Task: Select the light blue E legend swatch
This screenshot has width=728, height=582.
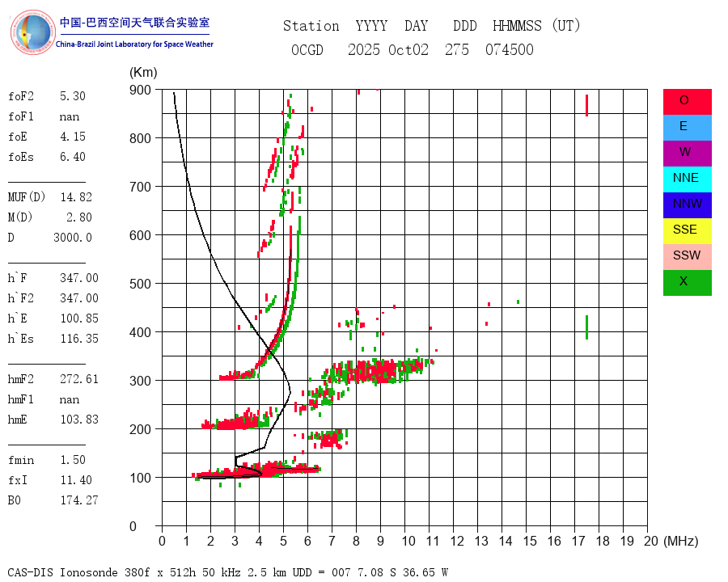Action: tap(687, 128)
